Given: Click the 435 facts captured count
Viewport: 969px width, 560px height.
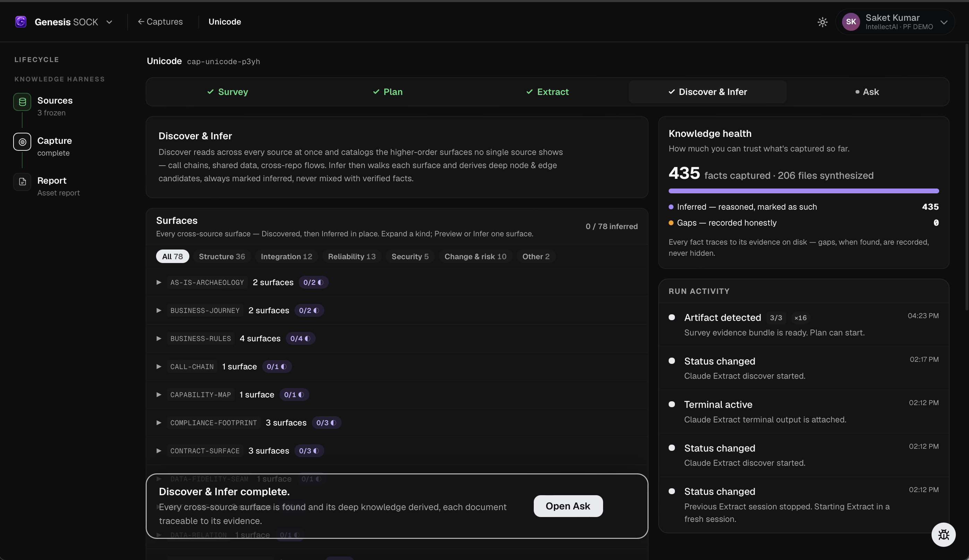Looking at the screenshot, I should pos(685,173).
